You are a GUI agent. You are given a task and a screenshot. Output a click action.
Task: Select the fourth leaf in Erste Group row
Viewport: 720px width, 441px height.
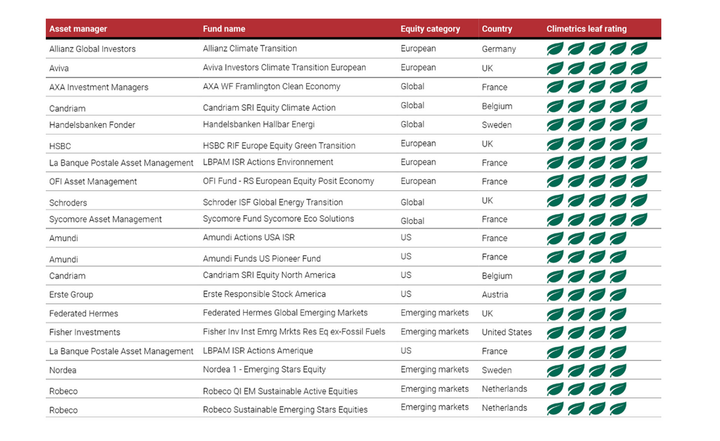617,295
